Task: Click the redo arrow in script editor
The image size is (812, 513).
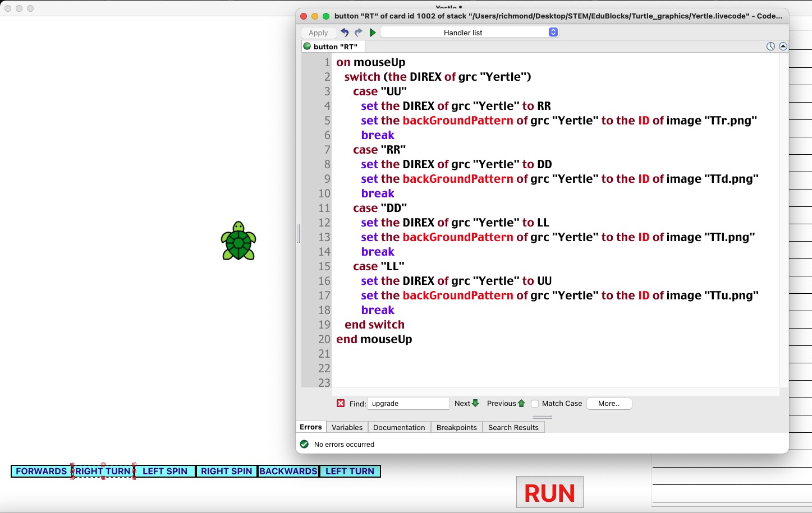Action: pos(358,33)
